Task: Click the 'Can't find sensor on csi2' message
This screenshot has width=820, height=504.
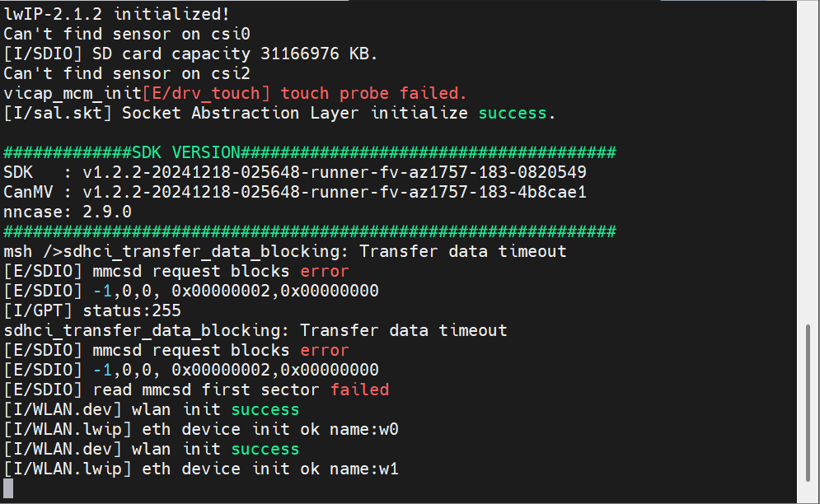Action: pos(126,73)
